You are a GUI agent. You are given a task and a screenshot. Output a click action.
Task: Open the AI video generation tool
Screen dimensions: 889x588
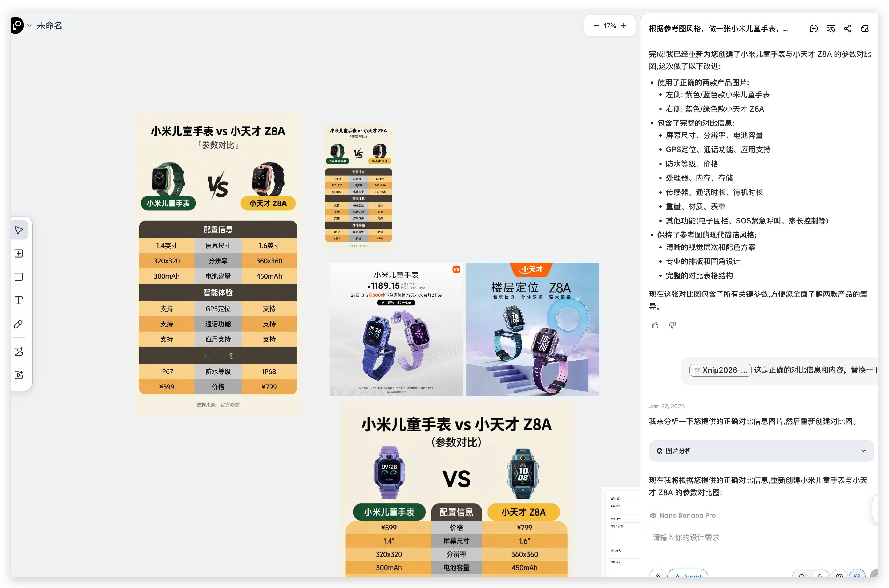pos(19,375)
